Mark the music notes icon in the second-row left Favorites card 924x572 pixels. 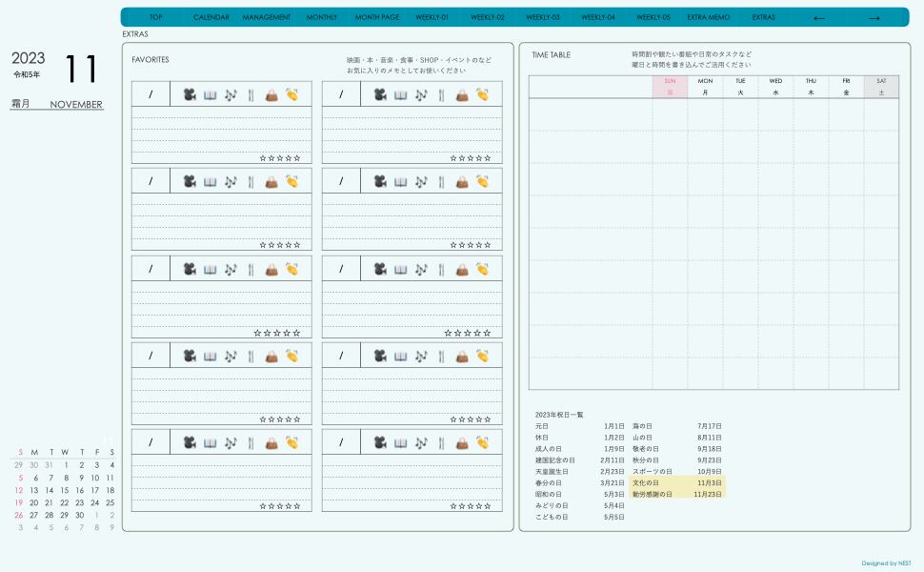(231, 181)
